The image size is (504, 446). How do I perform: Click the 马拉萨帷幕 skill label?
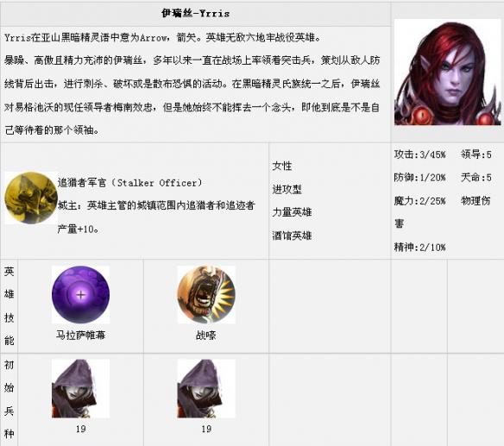point(80,335)
